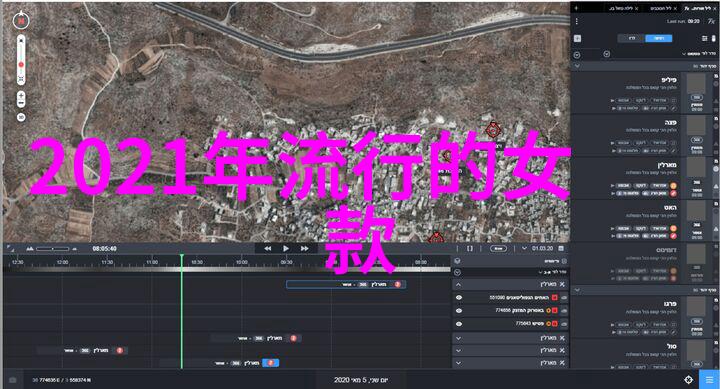Open the blue list menu button at bottom-right
Screen dimensions: 720x389
tap(709, 379)
